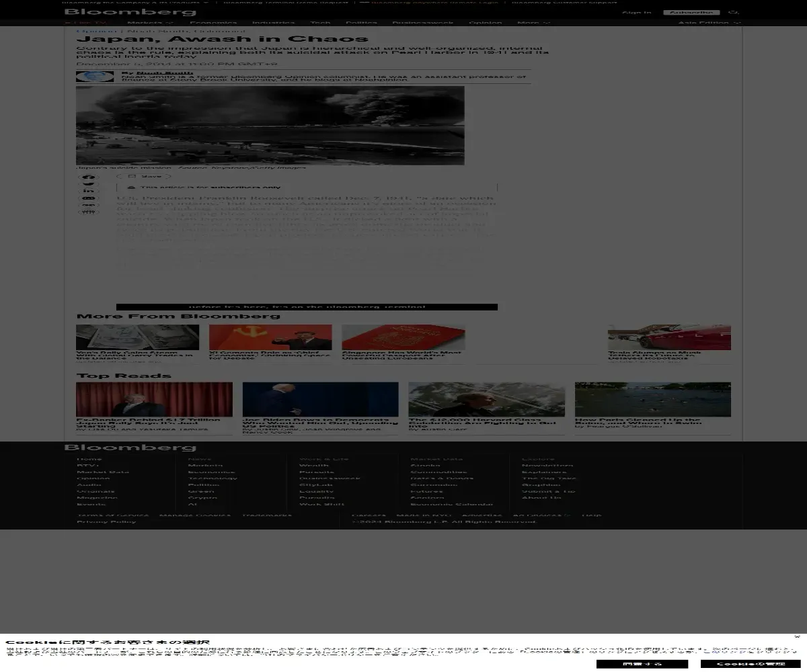Go to Industries in the nav bar
Screen dimensions: 807x672
pyautogui.click(x=273, y=23)
